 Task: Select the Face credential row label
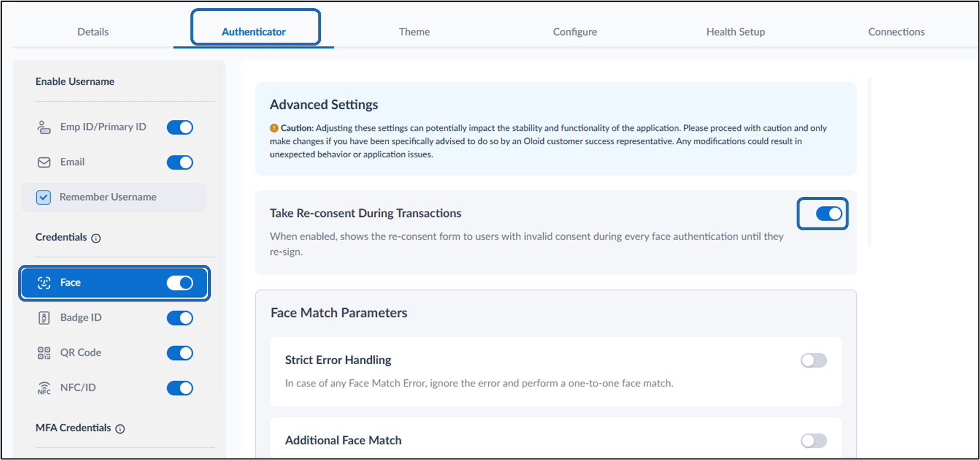70,283
